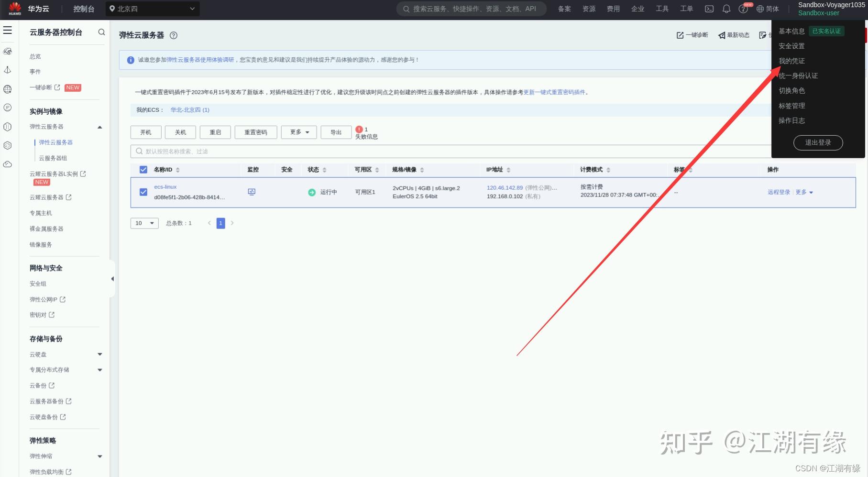Toggle sorting on the 名称/ID column
The height and width of the screenshot is (477, 868).
click(x=177, y=169)
